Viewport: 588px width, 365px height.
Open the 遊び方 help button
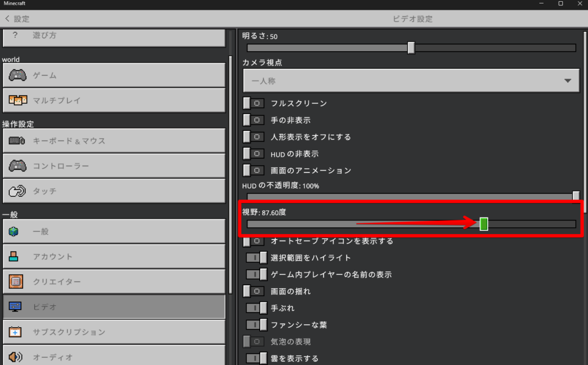point(114,36)
